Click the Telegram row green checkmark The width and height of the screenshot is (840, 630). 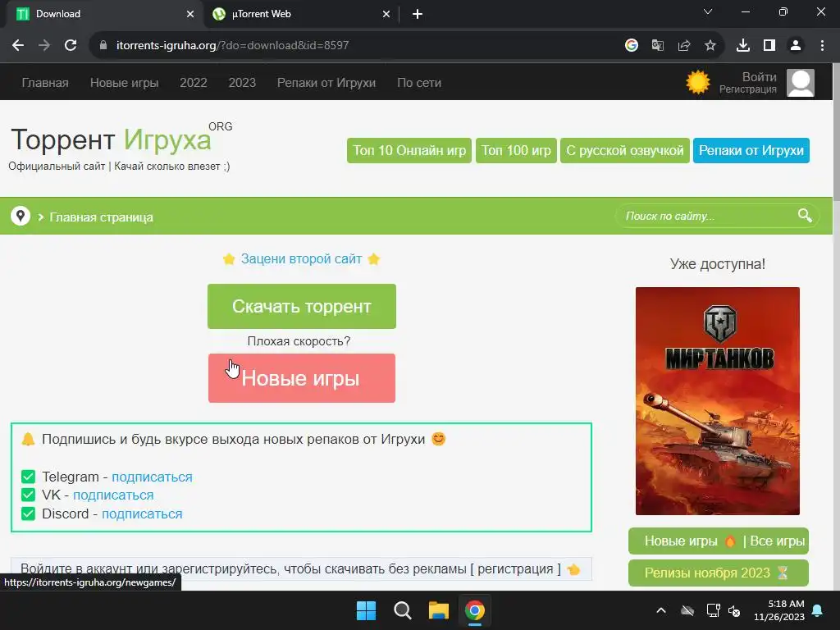29,477
